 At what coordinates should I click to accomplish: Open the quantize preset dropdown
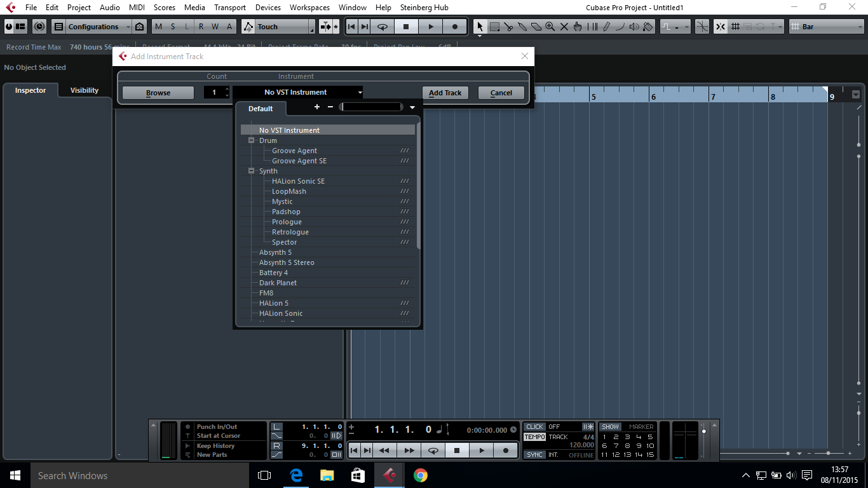pyautogui.click(x=675, y=27)
